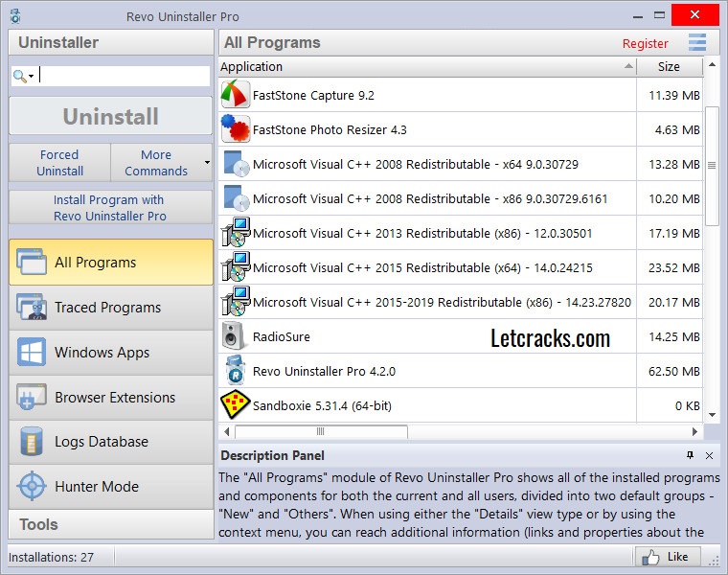Click the vertical scrollbar up arrow
This screenshot has width=728, height=575.
(x=712, y=64)
